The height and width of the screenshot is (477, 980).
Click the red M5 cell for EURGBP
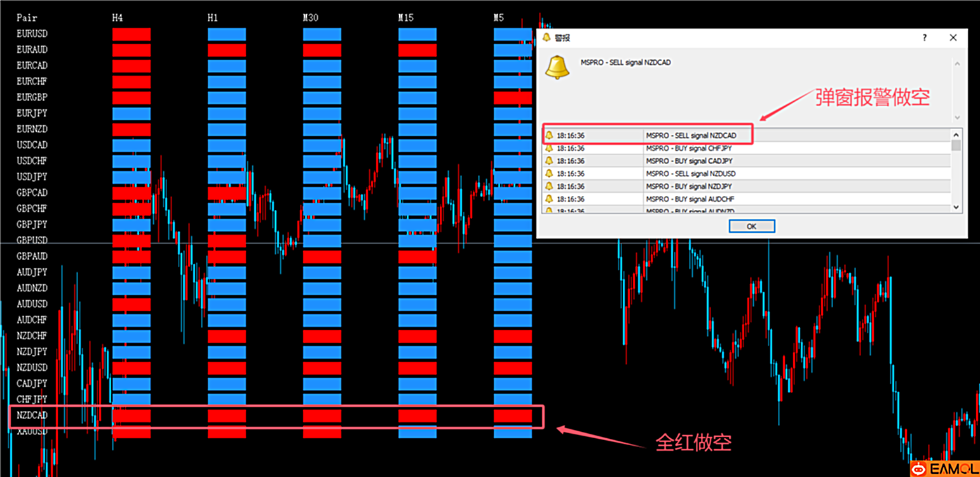(x=512, y=98)
